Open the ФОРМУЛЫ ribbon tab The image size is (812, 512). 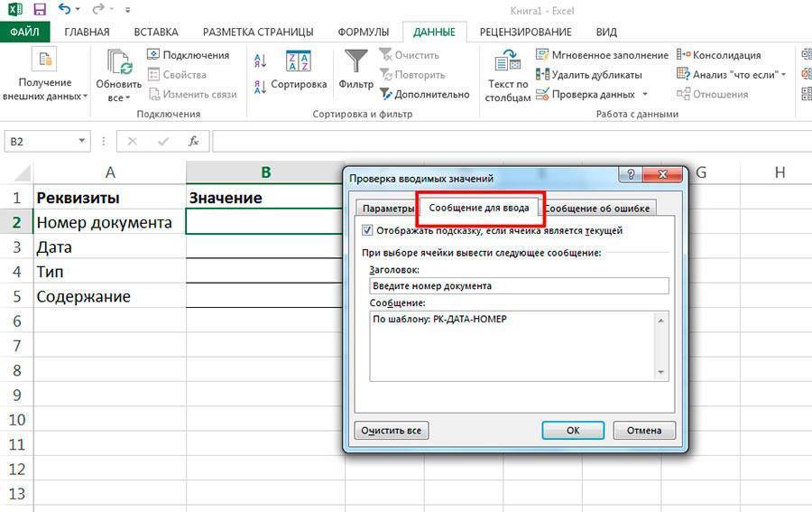click(x=363, y=32)
